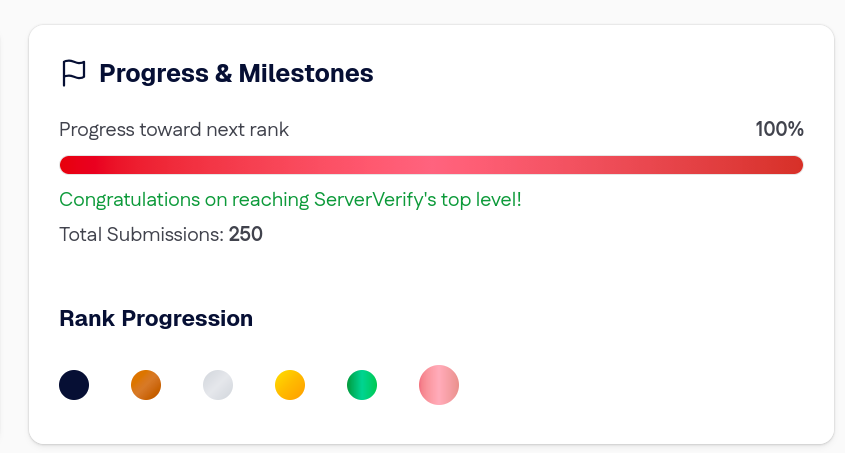Click the 'Total Submissions:' label
845x453 pixels.
[x=141, y=234]
